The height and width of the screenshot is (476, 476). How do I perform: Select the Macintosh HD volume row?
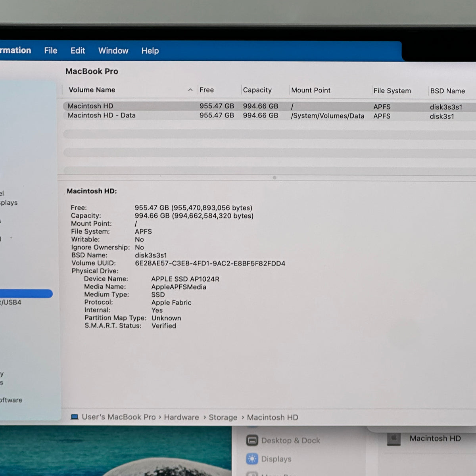(269, 106)
